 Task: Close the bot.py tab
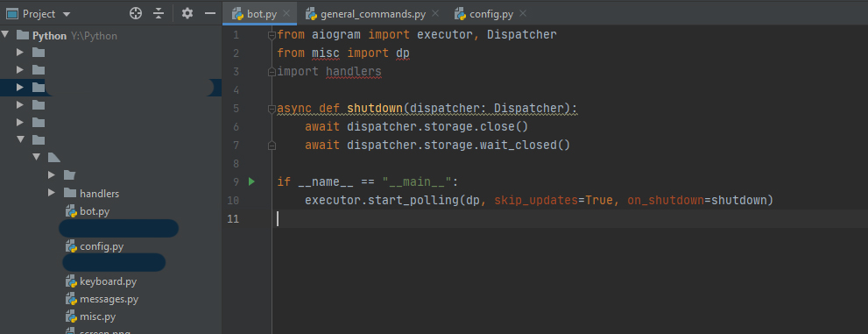[x=286, y=13]
